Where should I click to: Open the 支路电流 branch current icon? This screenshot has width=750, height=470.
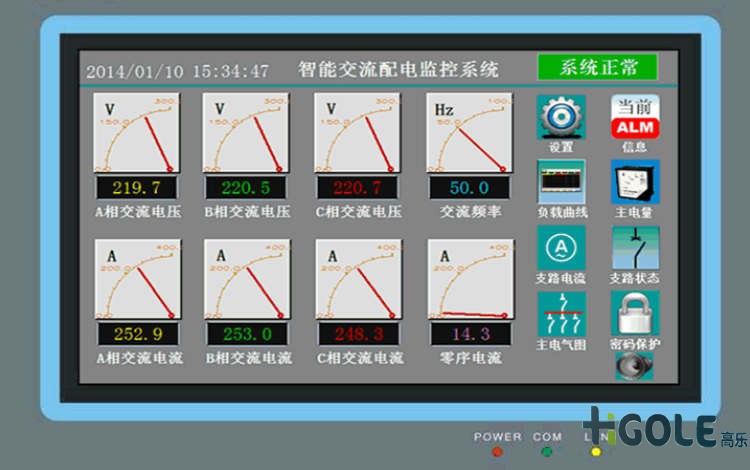(x=561, y=248)
